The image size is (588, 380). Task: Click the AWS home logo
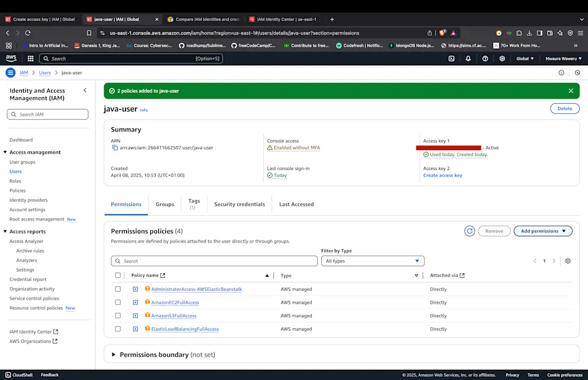(11, 59)
